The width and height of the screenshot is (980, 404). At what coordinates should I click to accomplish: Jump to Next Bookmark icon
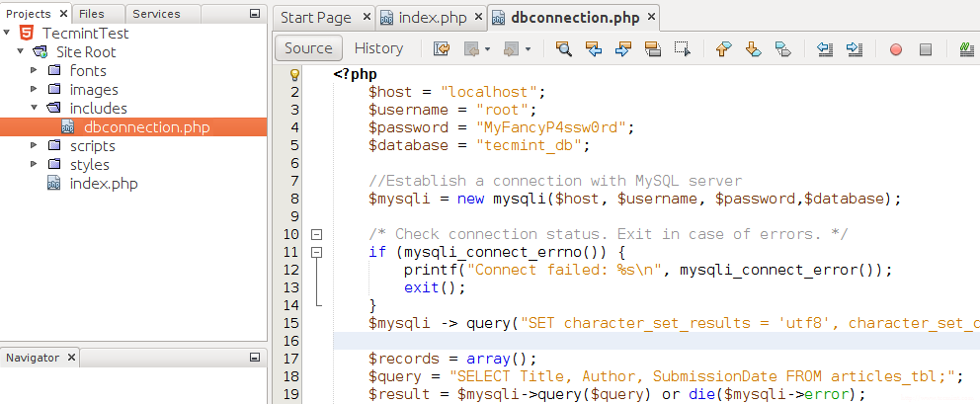pos(753,48)
